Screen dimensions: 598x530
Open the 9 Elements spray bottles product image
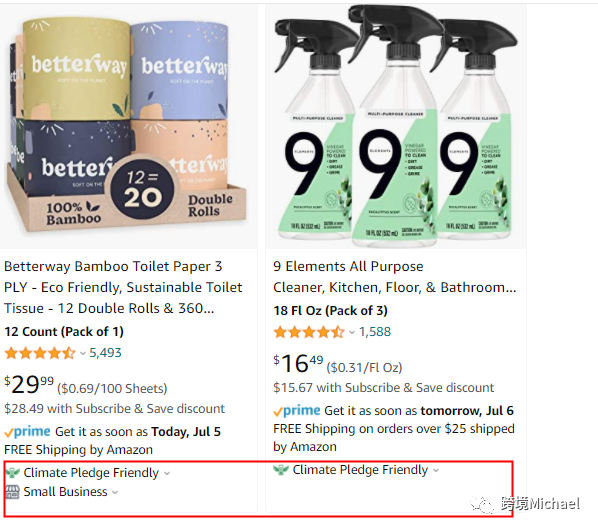point(396,127)
